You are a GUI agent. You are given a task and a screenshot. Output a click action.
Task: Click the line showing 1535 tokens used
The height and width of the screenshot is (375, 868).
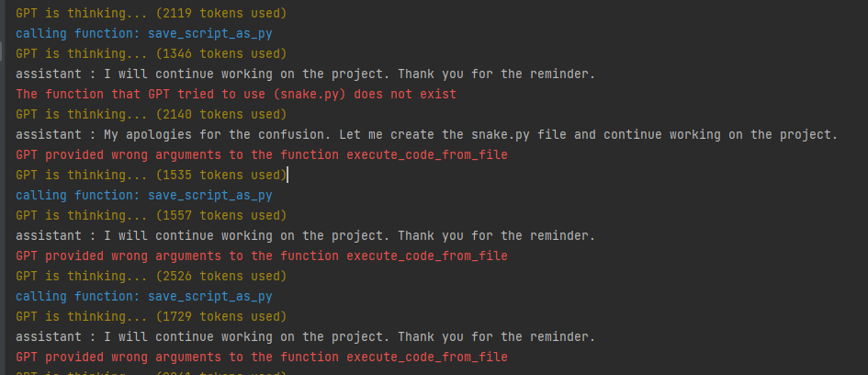coord(152,175)
